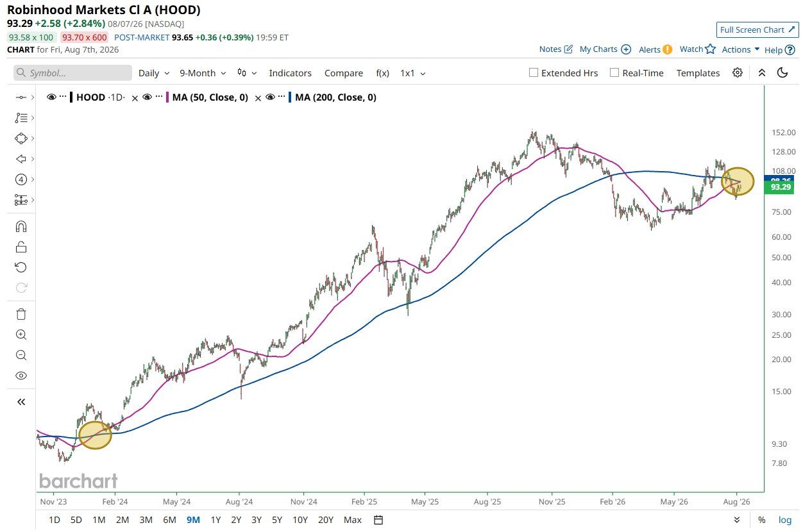803x532 pixels.
Task: Click the lock drawings padlock icon
Action: (21, 247)
